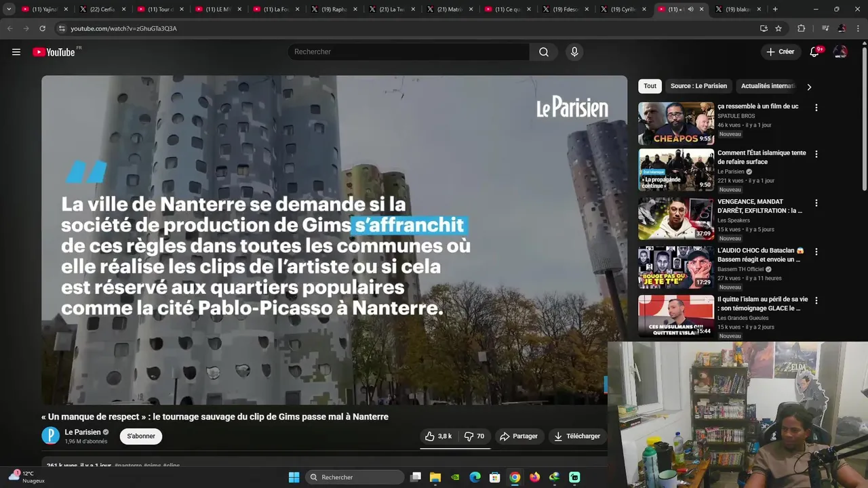868x488 pixels.
Task: Open the YouTube account avatar menu
Action: point(840,52)
